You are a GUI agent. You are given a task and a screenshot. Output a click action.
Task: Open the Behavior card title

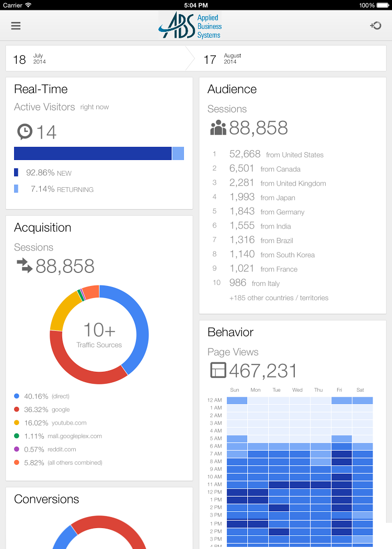[230, 332]
